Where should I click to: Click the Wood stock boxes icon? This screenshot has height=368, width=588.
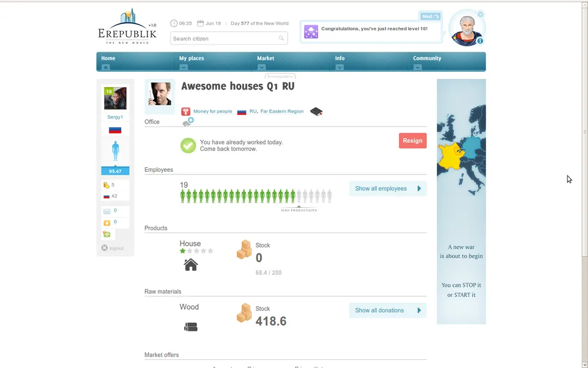coord(244,313)
